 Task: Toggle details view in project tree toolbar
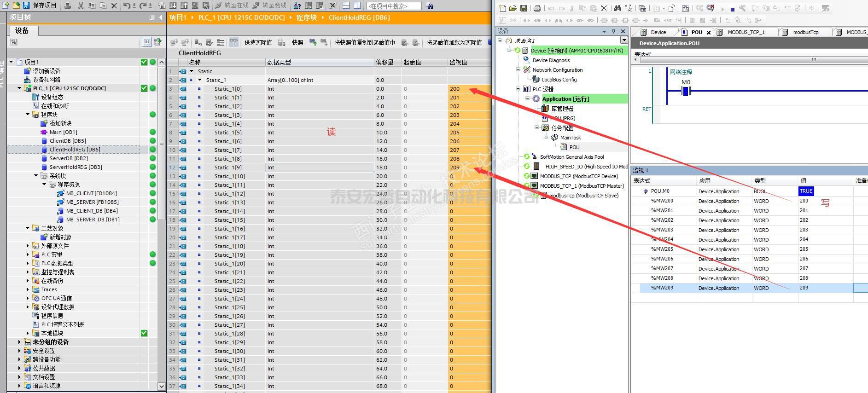coord(146,42)
